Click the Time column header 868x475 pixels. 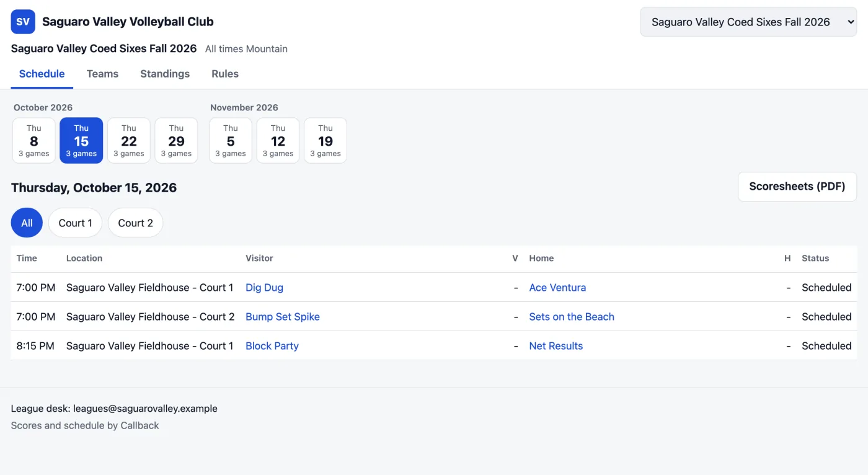[27, 259]
